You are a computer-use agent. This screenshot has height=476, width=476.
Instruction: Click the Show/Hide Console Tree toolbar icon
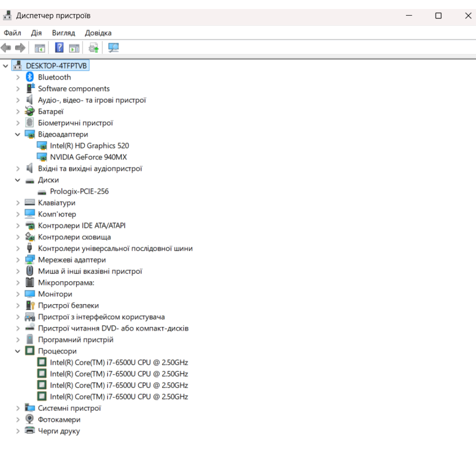click(40, 48)
